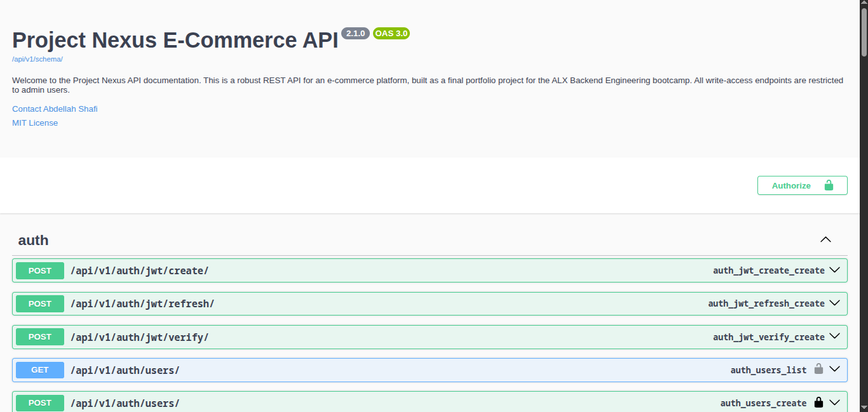Open the Contact Abdellah Shafi link

55,109
